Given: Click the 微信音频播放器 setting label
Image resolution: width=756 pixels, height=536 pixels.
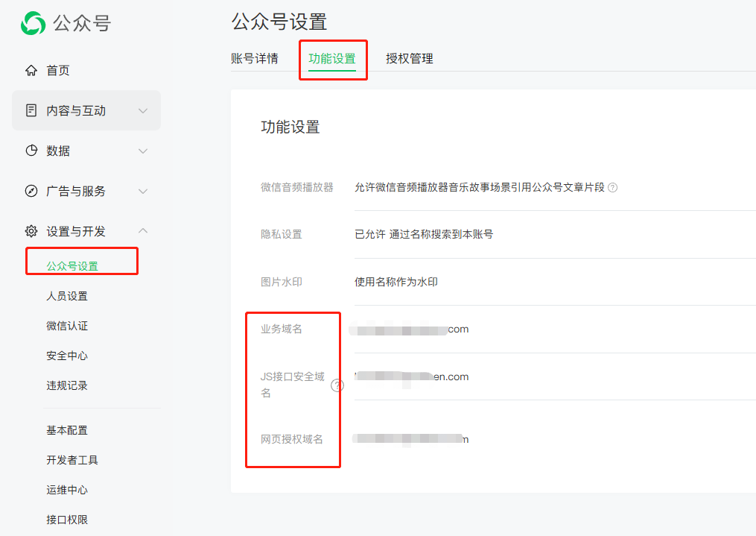Looking at the screenshot, I should [297, 187].
